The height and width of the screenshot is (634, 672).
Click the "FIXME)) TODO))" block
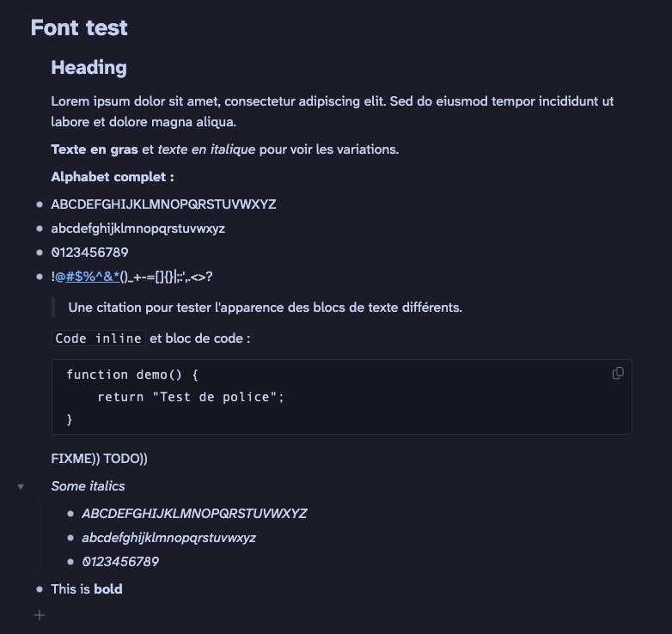pos(99,459)
